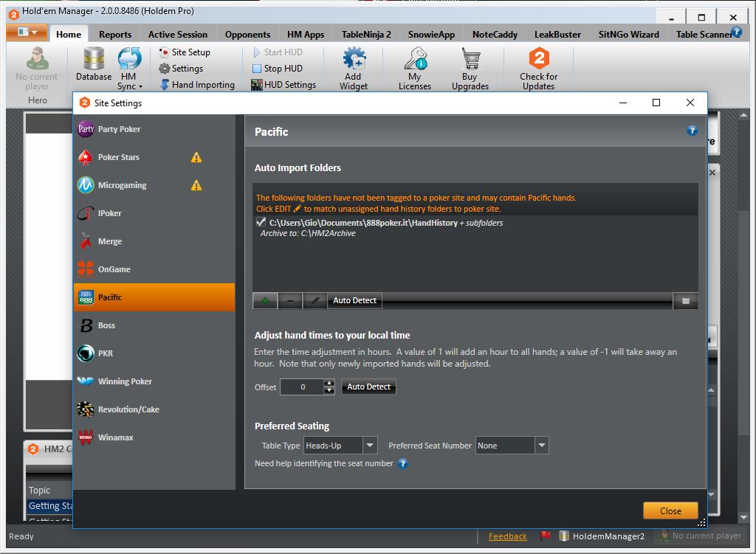
Task: Open Settings gear in the ribbon
Action: coord(182,69)
